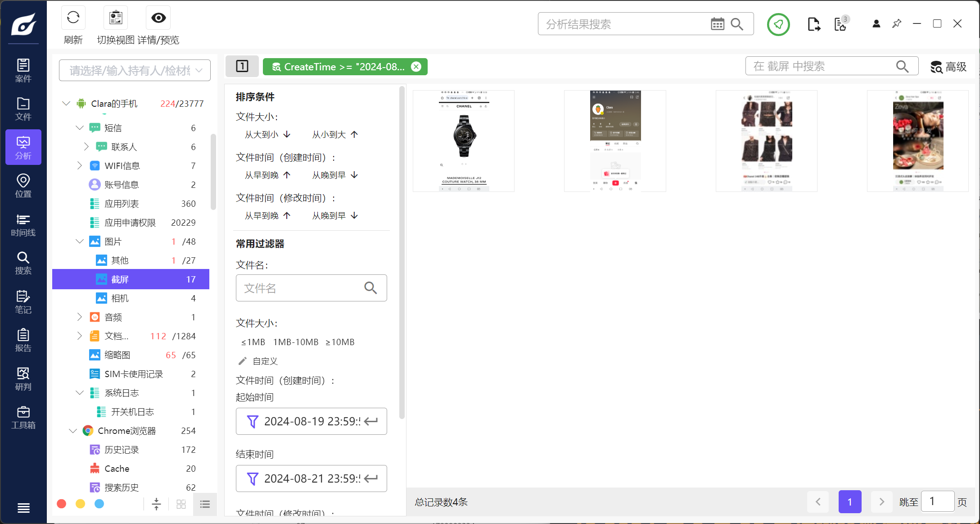The width and height of the screenshot is (980, 524).
Task: Switch to grid view icon at bottom
Action: click(181, 504)
